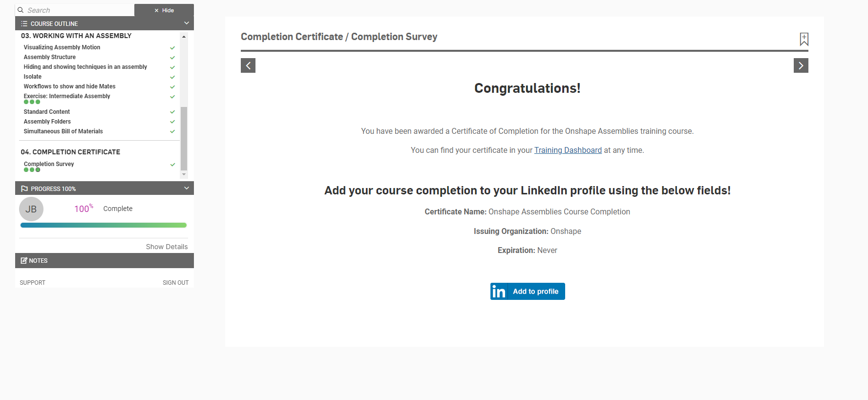Image resolution: width=868 pixels, height=400 pixels.
Task: Click the 100% progress value
Action: 84,209
